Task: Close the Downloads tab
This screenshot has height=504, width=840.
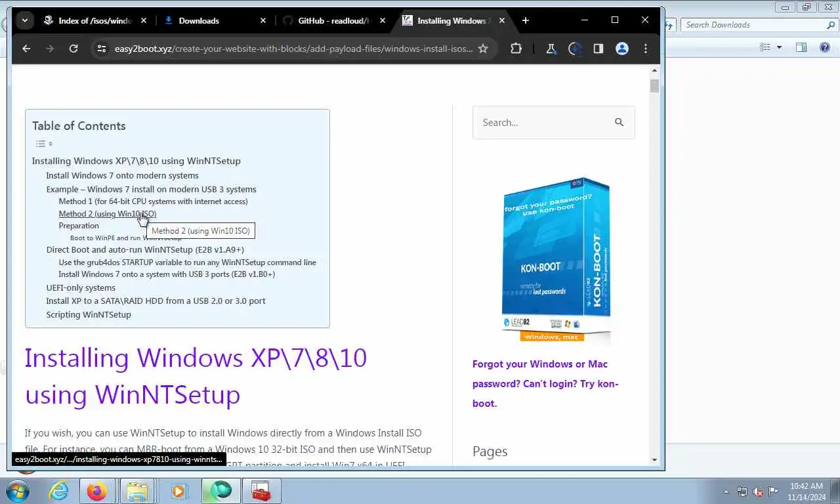Action: [x=263, y=20]
